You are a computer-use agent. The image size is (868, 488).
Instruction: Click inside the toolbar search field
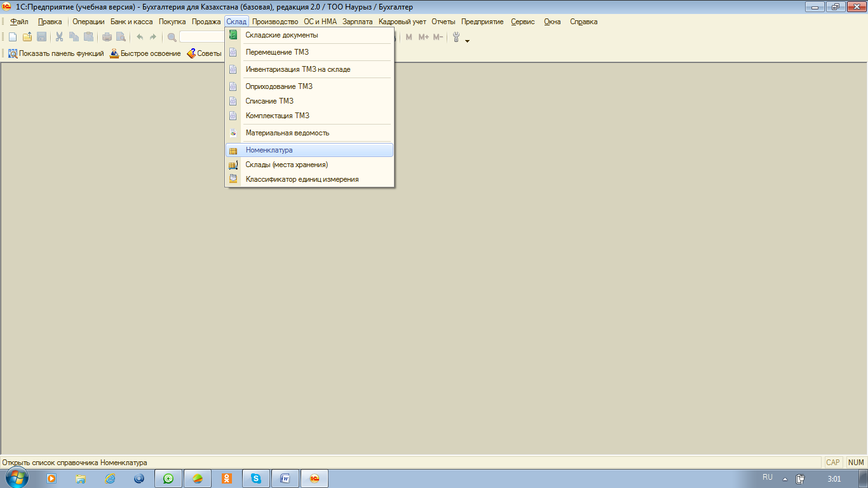tap(201, 37)
